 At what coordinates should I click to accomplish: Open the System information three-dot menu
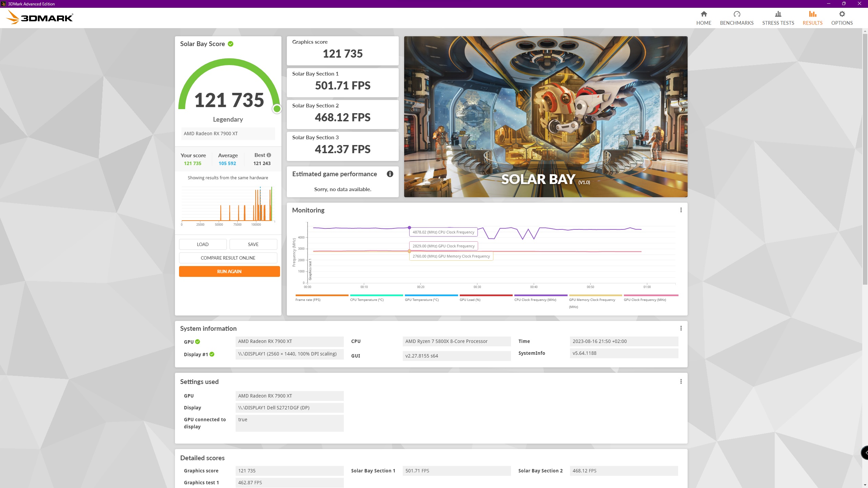tap(681, 328)
